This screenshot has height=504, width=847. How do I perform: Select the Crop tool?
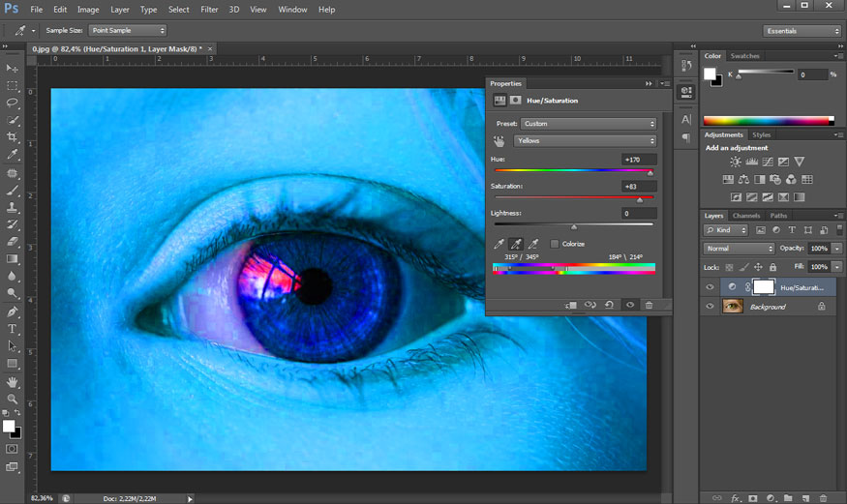pos(13,137)
